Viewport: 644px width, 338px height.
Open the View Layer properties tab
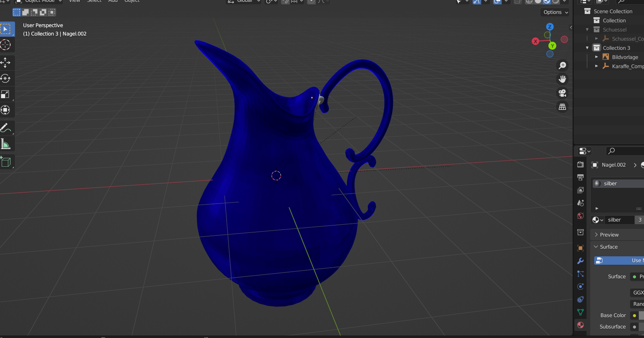coord(580,190)
